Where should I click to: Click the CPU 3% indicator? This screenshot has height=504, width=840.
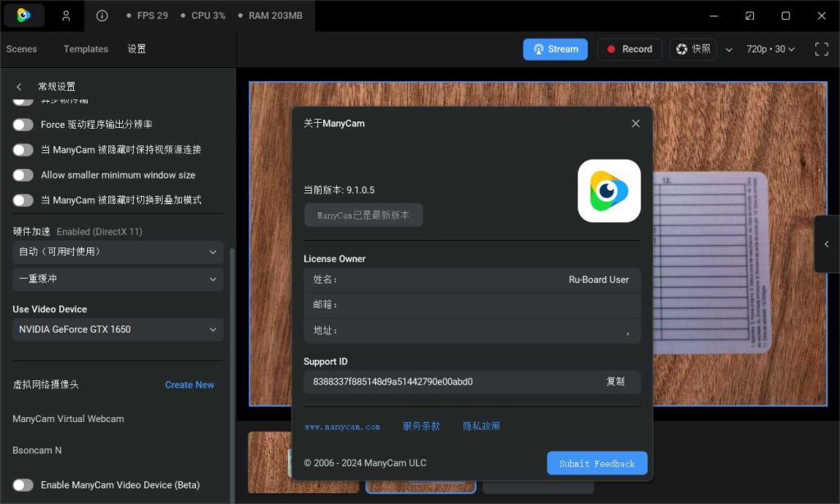[x=203, y=16]
